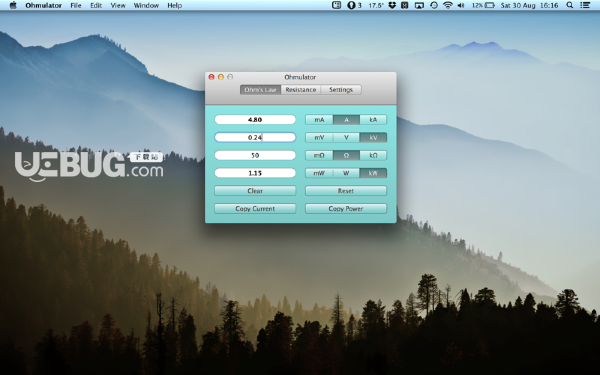Close the Ohmulator window
The height and width of the screenshot is (375, 600).
click(211, 77)
